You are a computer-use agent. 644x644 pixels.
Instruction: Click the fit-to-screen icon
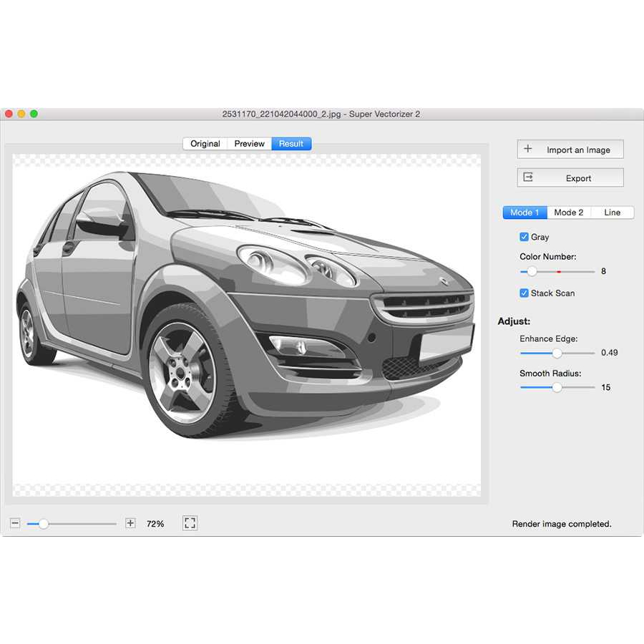point(190,524)
